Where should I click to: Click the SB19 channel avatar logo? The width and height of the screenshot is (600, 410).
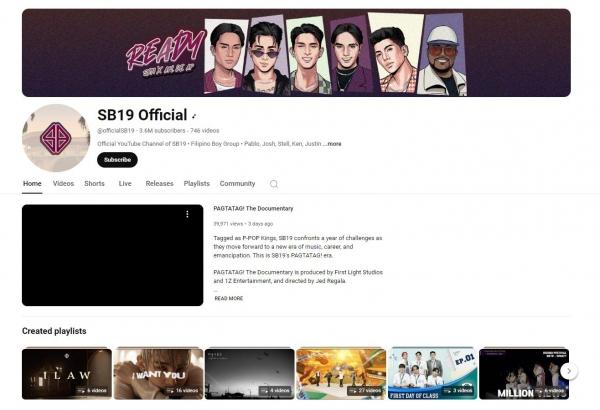pyautogui.click(x=56, y=138)
